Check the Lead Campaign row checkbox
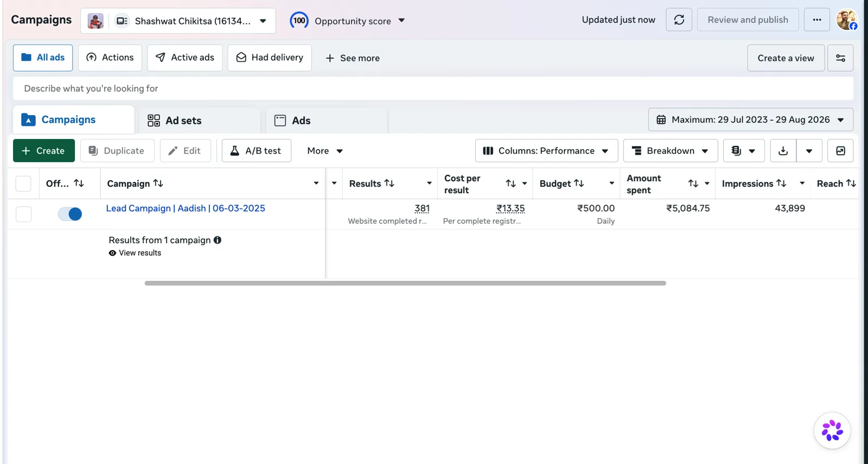The image size is (868, 464). 23,214
